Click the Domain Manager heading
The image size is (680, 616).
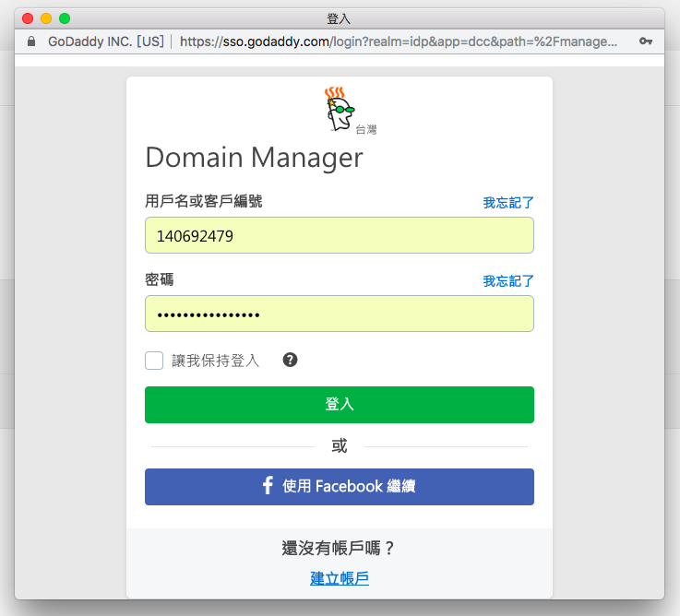254,158
